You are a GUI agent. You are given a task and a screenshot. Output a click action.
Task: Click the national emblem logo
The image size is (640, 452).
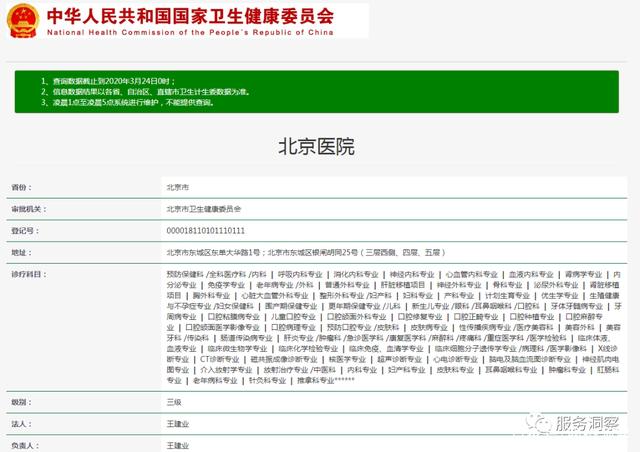pyautogui.click(x=21, y=19)
